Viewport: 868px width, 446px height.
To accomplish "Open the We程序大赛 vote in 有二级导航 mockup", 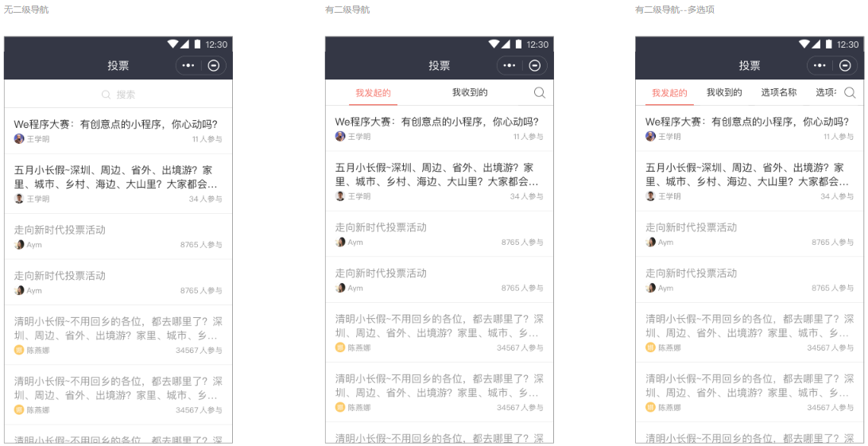I will 439,128.
